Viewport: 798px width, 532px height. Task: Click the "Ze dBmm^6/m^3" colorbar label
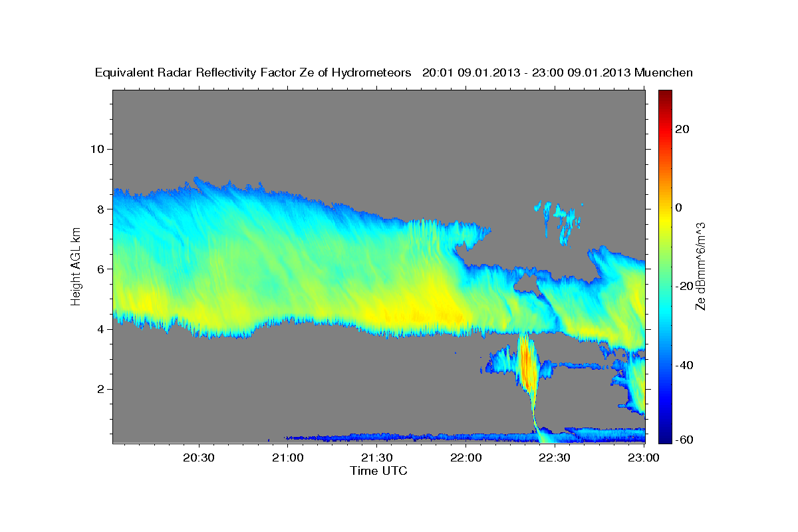click(700, 266)
